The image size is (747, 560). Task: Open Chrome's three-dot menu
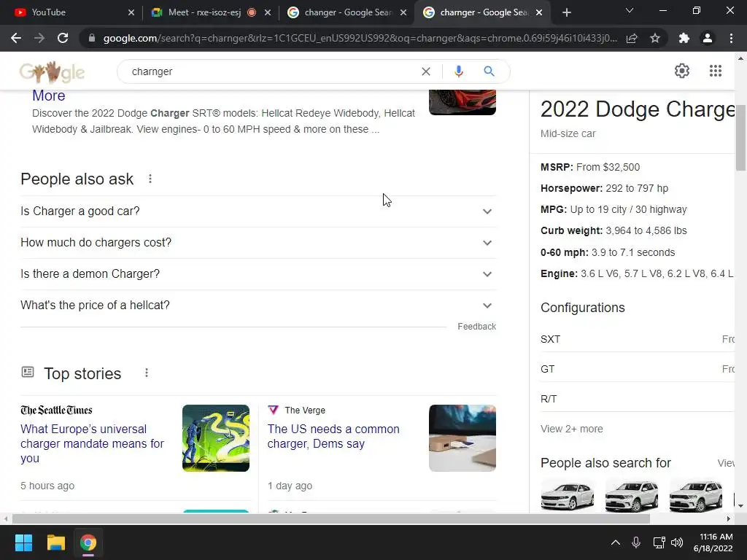point(731,38)
